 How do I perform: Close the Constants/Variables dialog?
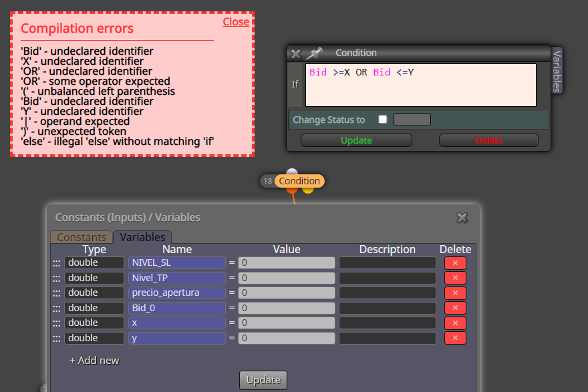point(462,218)
